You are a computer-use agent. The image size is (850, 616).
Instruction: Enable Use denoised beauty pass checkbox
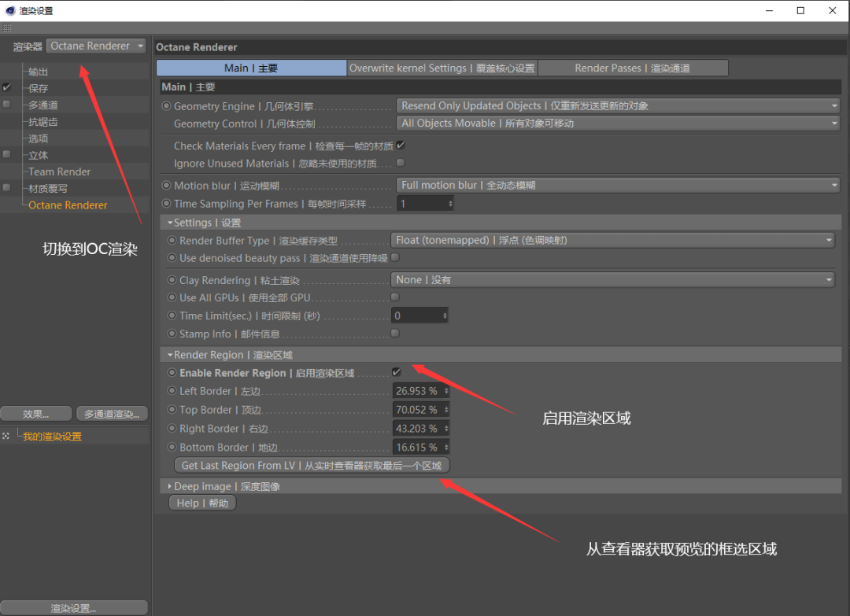tap(395, 257)
